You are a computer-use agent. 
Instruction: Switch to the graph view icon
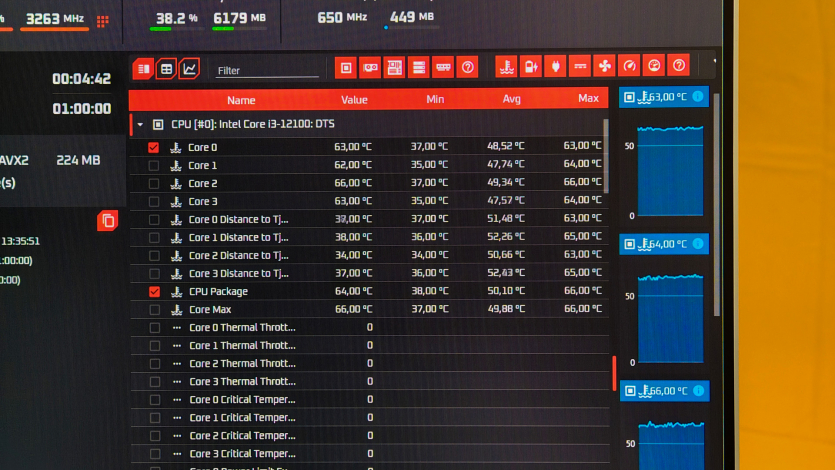coord(189,69)
